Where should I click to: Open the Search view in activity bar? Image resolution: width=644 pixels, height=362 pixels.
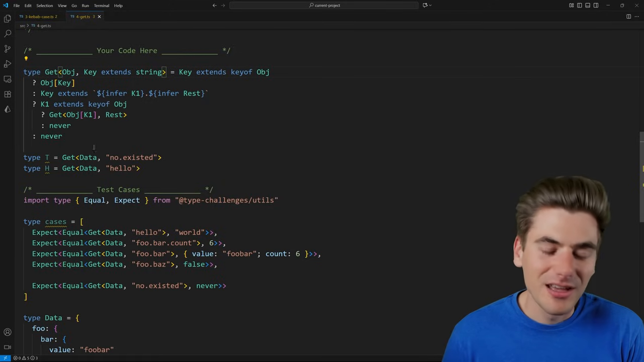pos(8,34)
